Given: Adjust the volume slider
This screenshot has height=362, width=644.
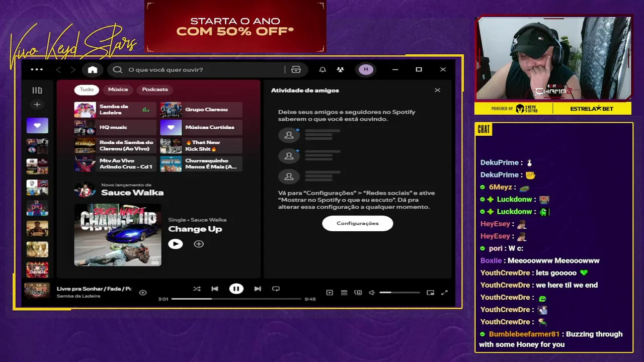Looking at the screenshot, I should (399, 293).
